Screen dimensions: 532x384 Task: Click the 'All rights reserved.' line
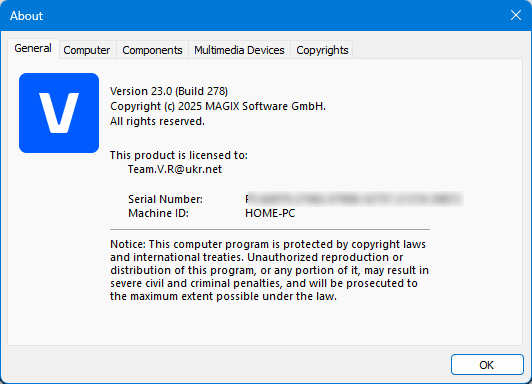click(157, 121)
